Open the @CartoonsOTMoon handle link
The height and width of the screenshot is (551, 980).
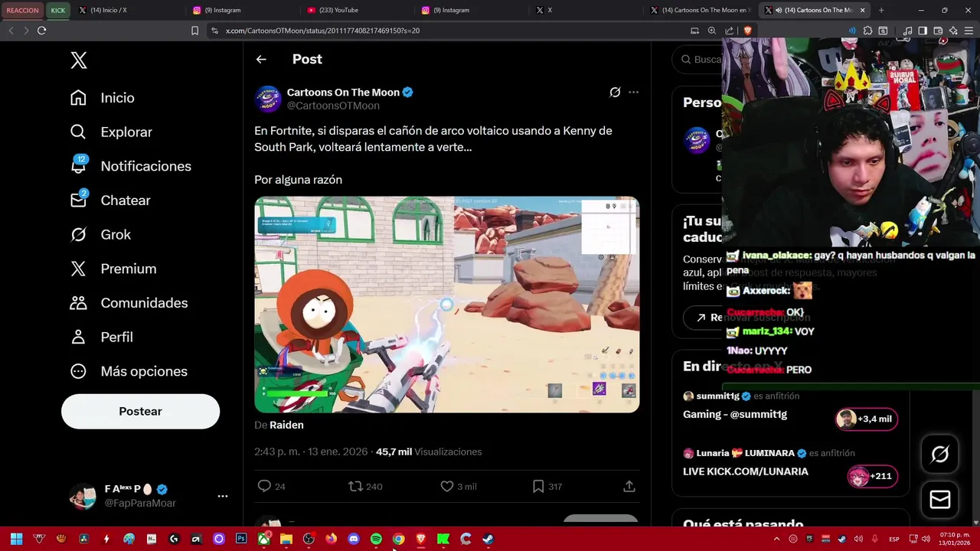(x=333, y=106)
